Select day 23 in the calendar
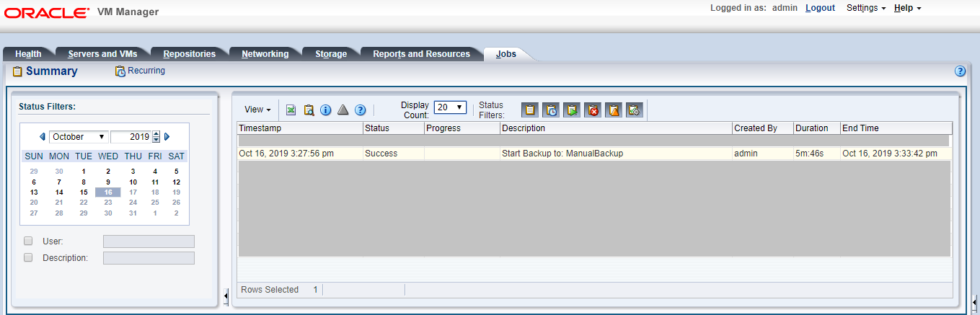This screenshot has height=315, width=980. pyautogui.click(x=108, y=203)
